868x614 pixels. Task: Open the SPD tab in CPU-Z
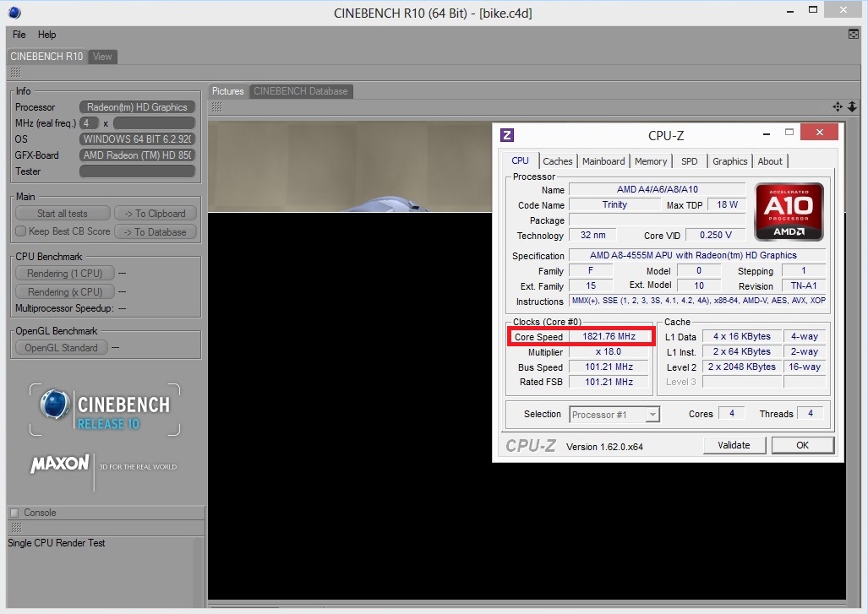pyautogui.click(x=689, y=161)
